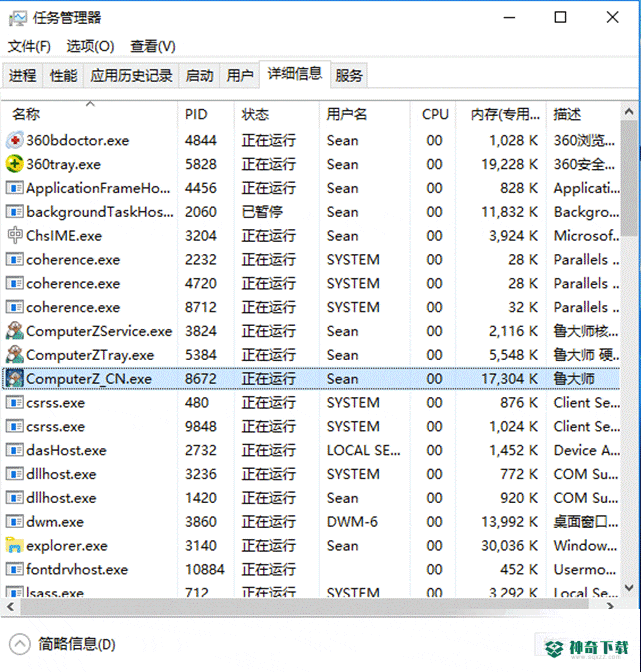
Task: Click the ComputerZ_CN.exe icon
Action: 15,378
